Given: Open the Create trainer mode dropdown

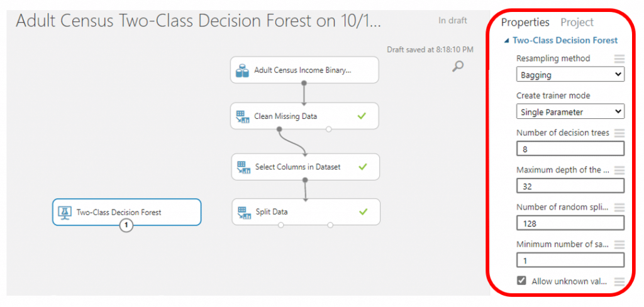Looking at the screenshot, I should coord(570,111).
